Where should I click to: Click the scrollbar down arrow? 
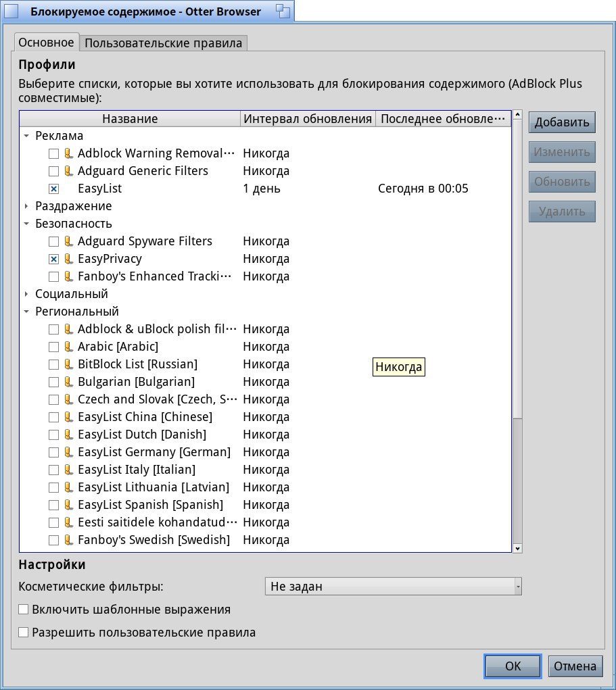pyautogui.click(x=518, y=548)
